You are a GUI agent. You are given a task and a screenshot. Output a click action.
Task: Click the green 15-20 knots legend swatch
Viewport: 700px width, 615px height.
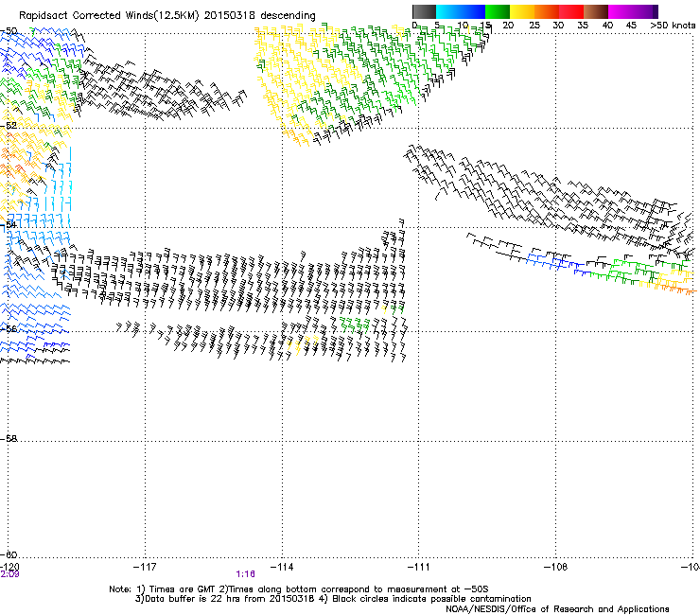[x=498, y=11]
